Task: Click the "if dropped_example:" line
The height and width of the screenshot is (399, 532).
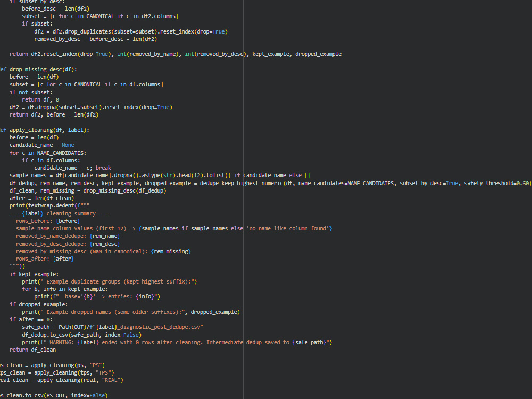Action: (39, 305)
